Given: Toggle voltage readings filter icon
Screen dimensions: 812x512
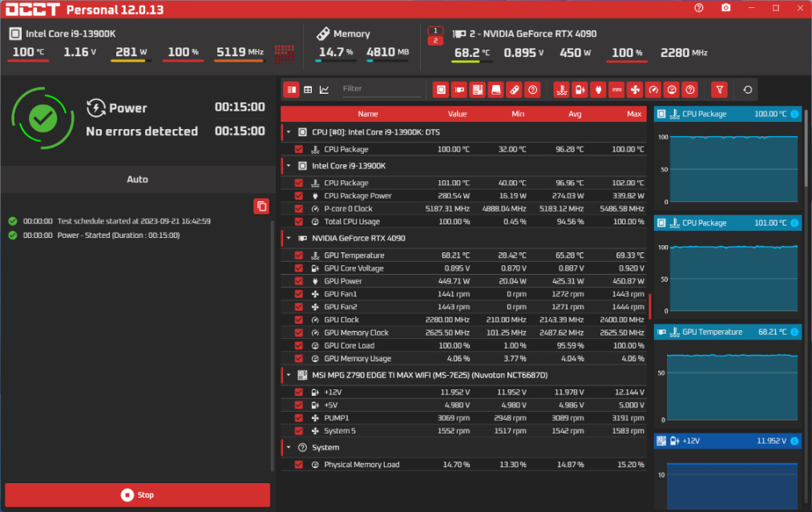Looking at the screenshot, I should click(580, 90).
